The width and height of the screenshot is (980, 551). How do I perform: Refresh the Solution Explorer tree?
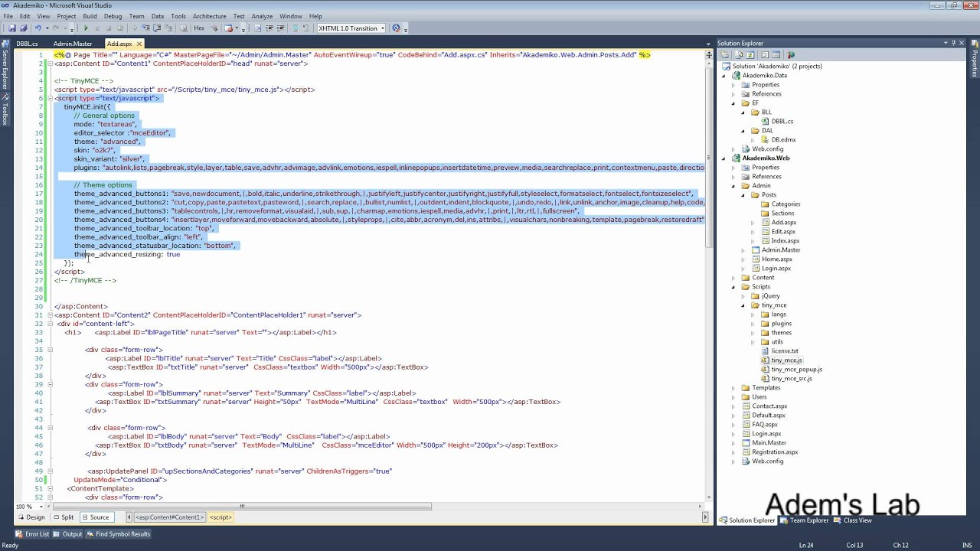(x=750, y=54)
